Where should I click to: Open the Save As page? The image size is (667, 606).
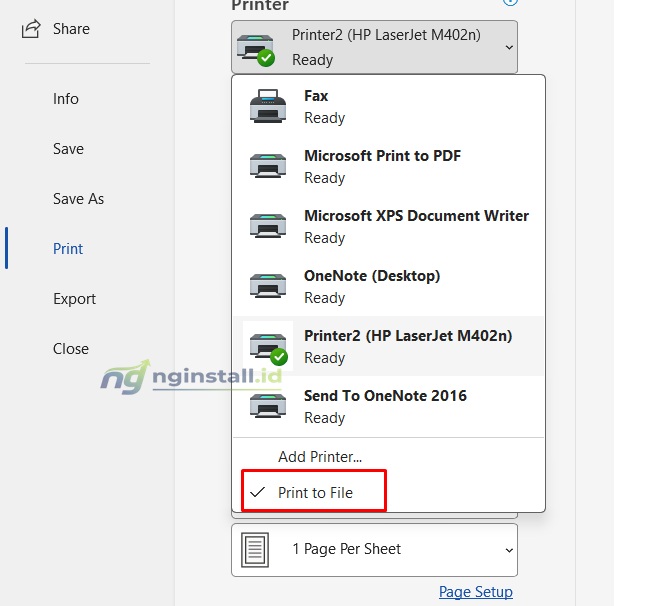pyautogui.click(x=78, y=199)
